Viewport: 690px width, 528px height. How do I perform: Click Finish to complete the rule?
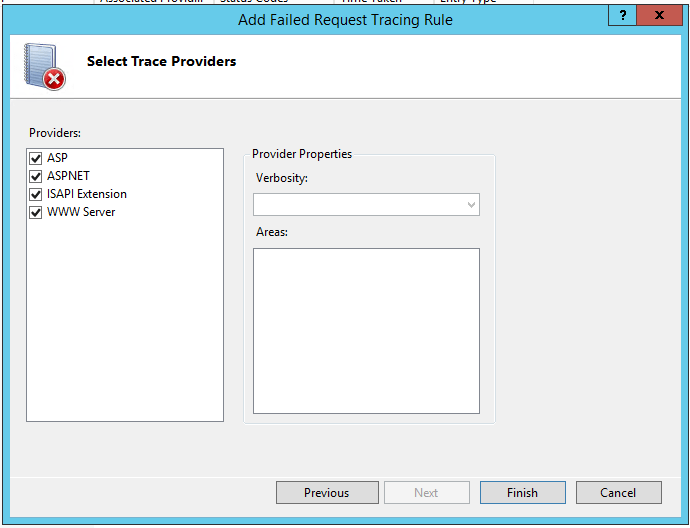(x=522, y=493)
